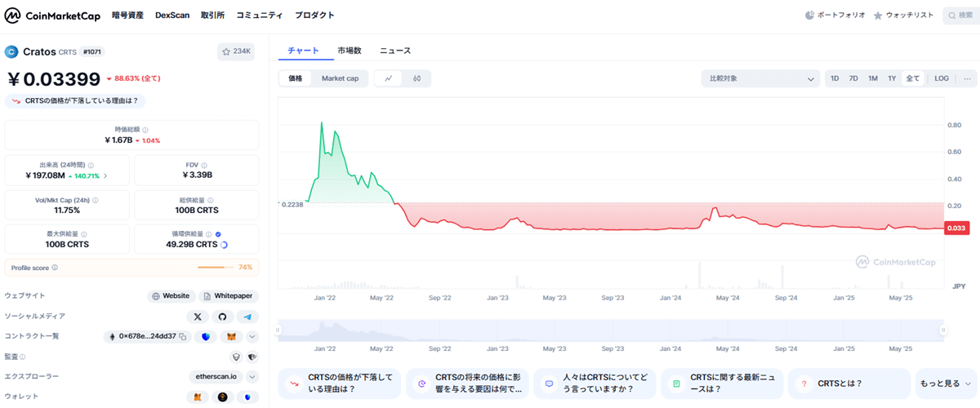Image resolution: width=980 pixels, height=408 pixels.
Task: Open the portfolio pie chart icon
Action: point(809,16)
